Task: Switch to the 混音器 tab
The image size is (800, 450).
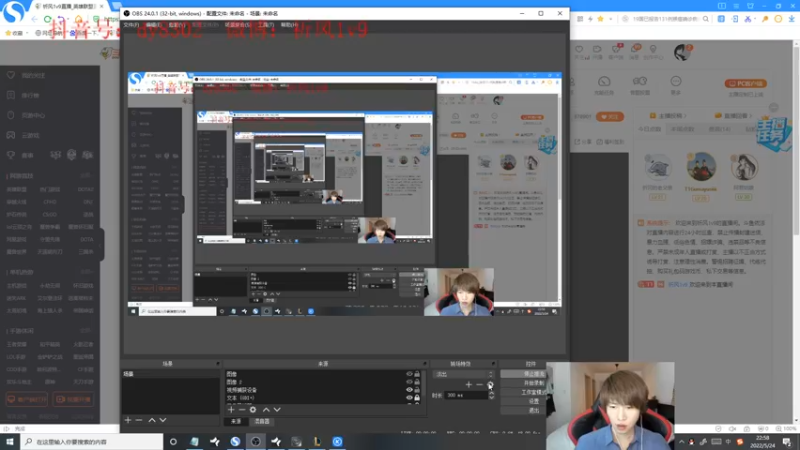Action: 262,421
